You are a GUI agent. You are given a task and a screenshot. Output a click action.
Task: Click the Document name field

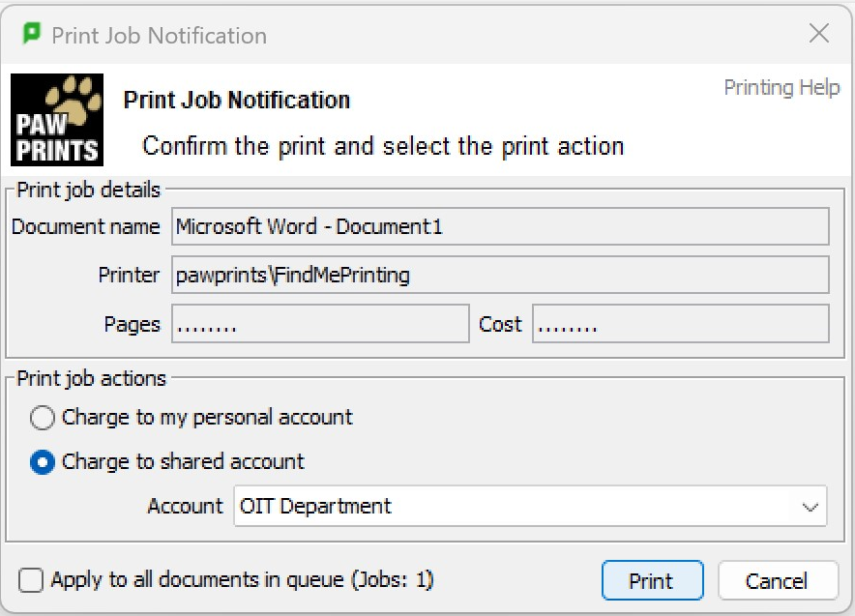(500, 226)
